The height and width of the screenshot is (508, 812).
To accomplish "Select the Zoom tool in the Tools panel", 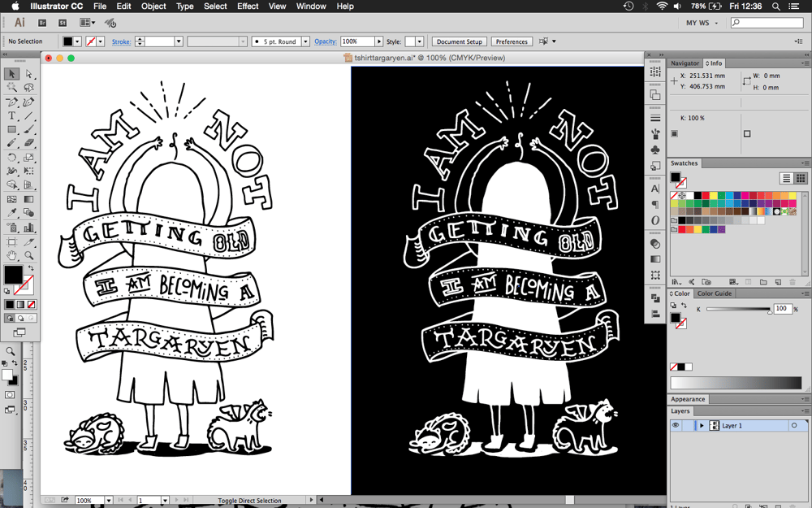I will click(x=28, y=255).
